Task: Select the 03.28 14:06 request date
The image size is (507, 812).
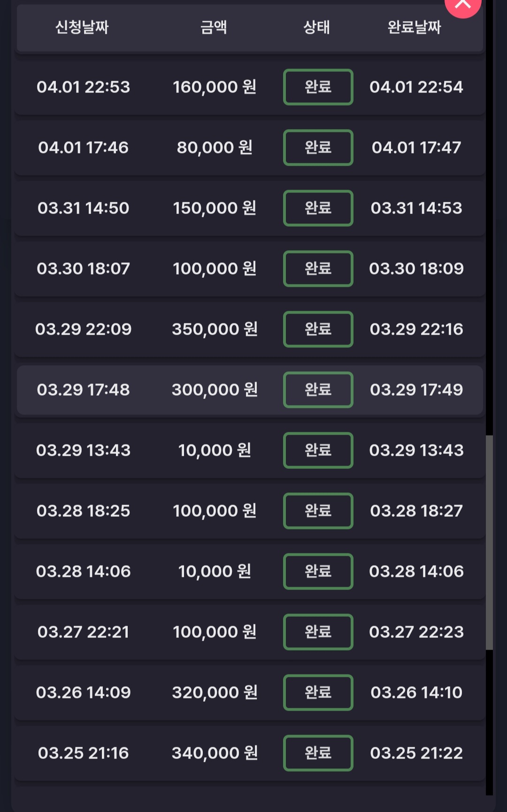Action: tap(84, 571)
